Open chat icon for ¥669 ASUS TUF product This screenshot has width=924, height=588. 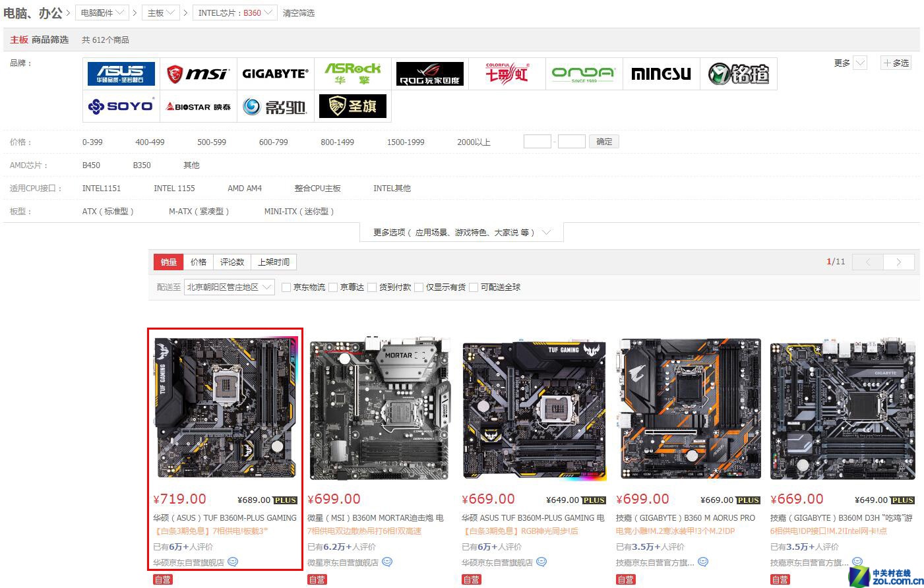[x=541, y=562]
